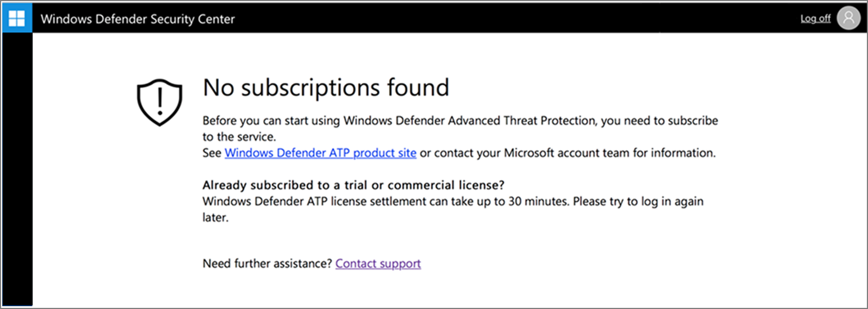Click the words to the service
868x309 pixels.
pos(238,137)
